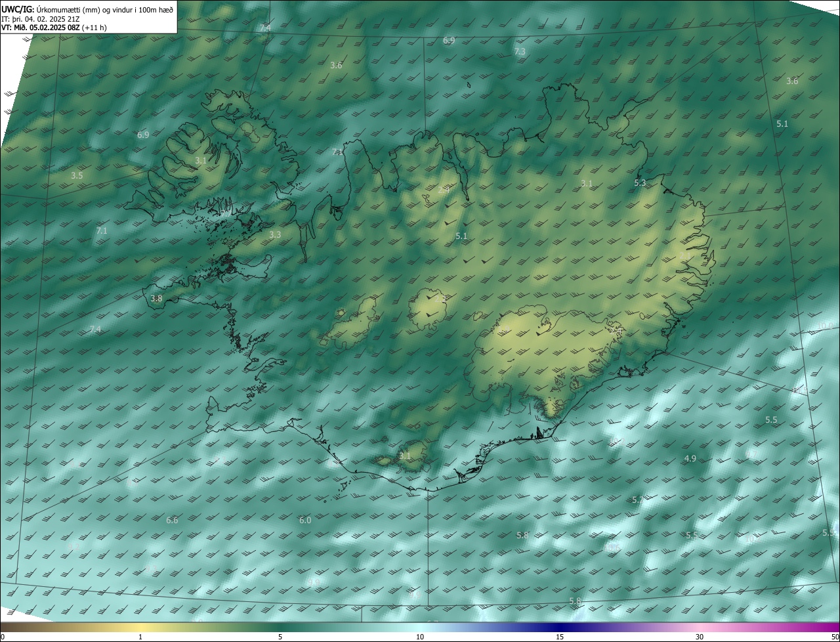
Task: Click the 'VT: Mið. 05.02.2025 08Z (+11 h)' line
Action: pos(54,28)
